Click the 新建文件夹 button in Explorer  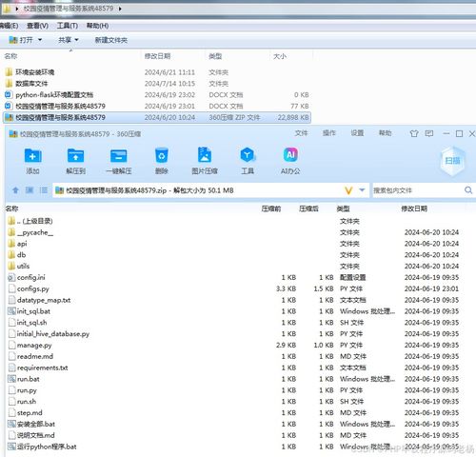(x=111, y=40)
